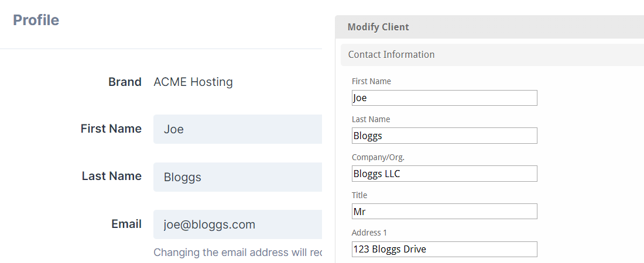Click the First Name field containing Joe in Profile

pos(237,129)
